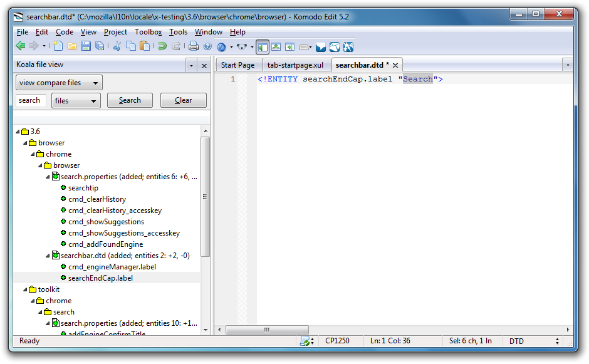Click the toolbar keyboard-shaped icon
This screenshot has height=364, width=589.
(304, 47)
